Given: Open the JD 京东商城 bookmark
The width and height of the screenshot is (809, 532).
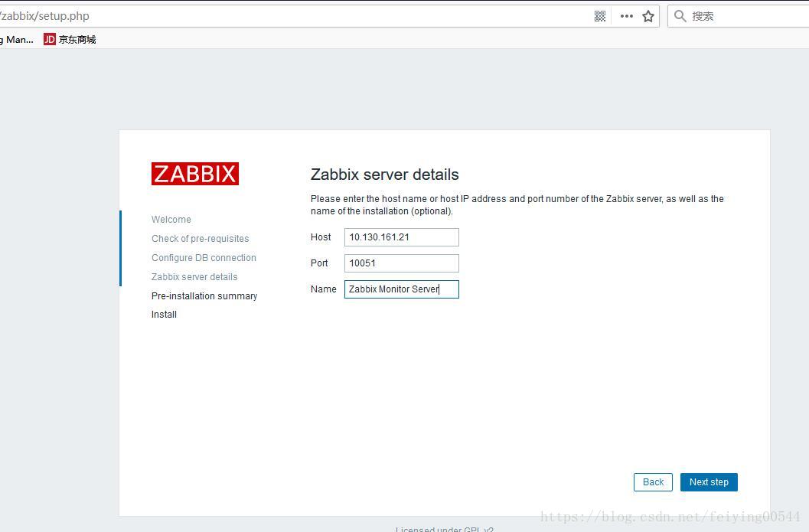Looking at the screenshot, I should tap(70, 39).
